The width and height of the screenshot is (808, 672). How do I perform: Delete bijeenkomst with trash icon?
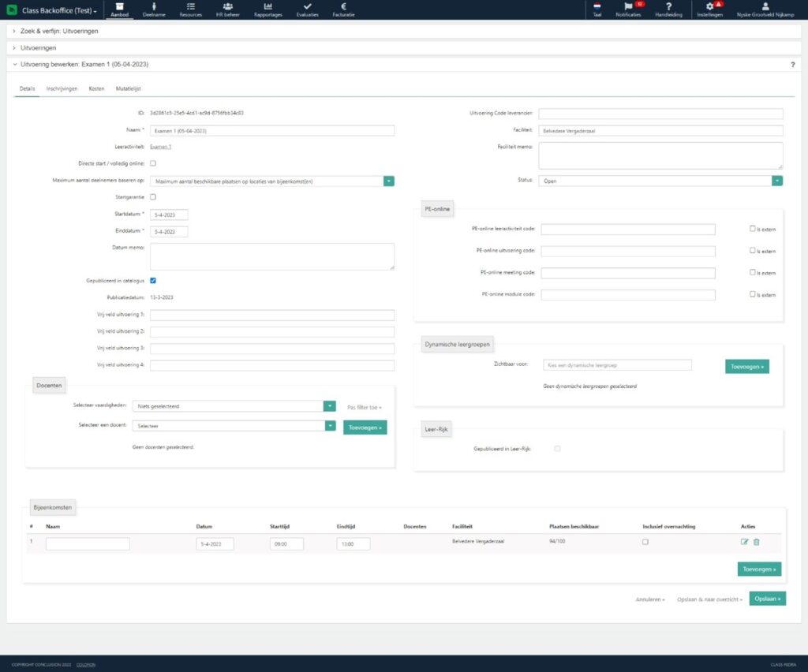(757, 542)
